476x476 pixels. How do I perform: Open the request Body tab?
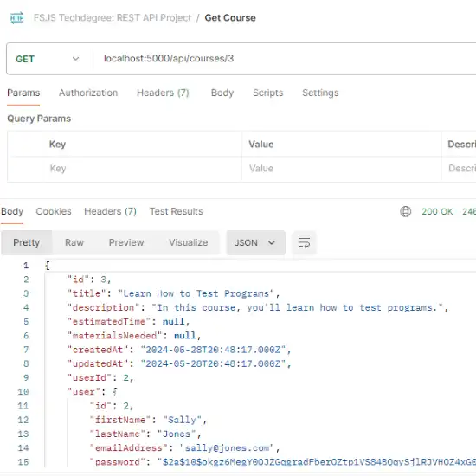coord(222,93)
